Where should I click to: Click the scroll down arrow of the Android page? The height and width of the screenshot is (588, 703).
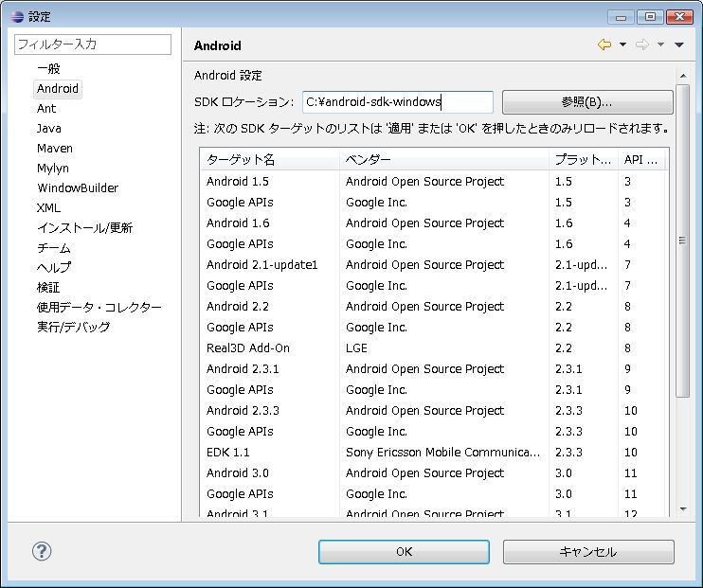coord(683,509)
